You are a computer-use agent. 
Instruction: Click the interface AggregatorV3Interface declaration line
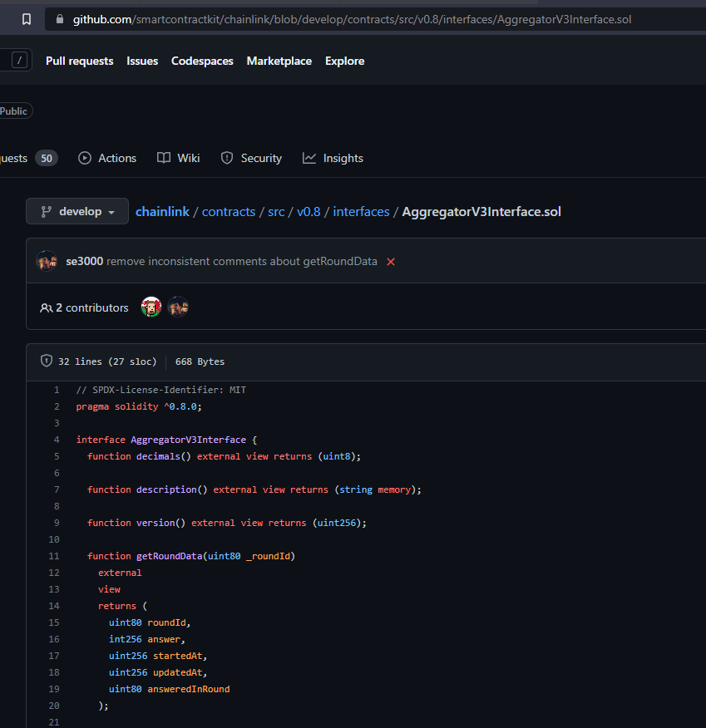166,440
